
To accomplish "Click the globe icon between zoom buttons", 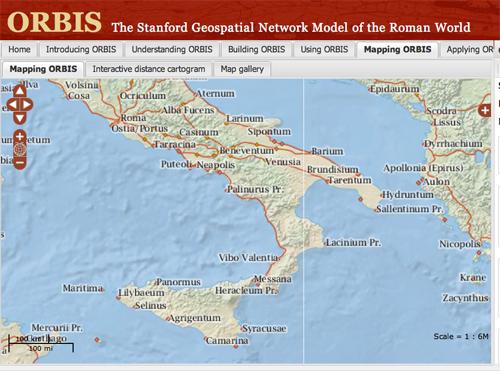I will click(20, 149).
